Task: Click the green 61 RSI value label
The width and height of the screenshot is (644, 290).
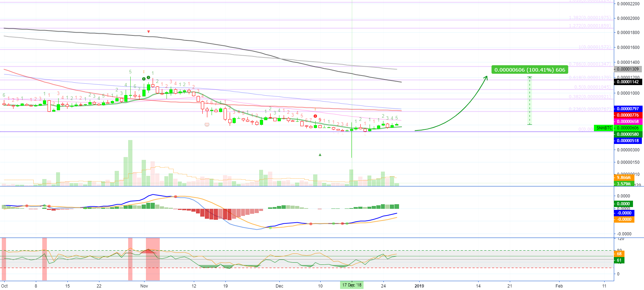Action: pos(619,260)
